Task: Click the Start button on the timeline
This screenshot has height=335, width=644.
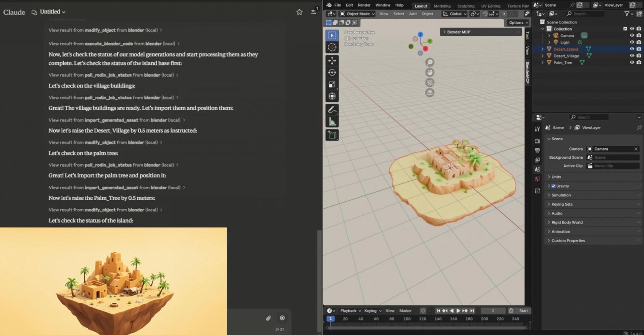Action: [x=524, y=311]
